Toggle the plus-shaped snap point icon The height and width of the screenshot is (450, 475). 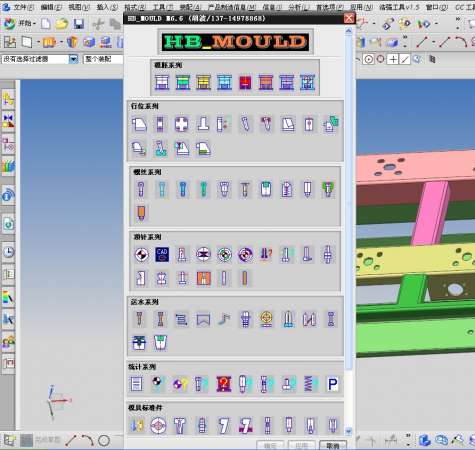coord(393,59)
